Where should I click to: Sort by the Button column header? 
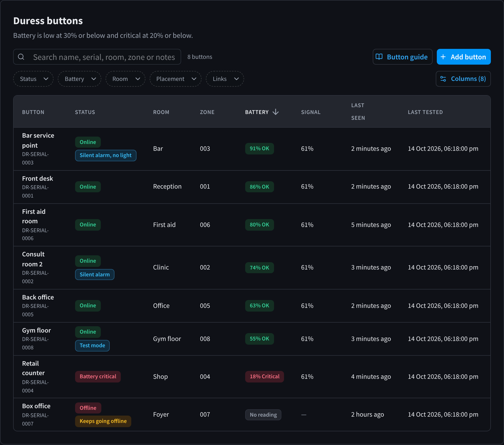click(x=33, y=112)
